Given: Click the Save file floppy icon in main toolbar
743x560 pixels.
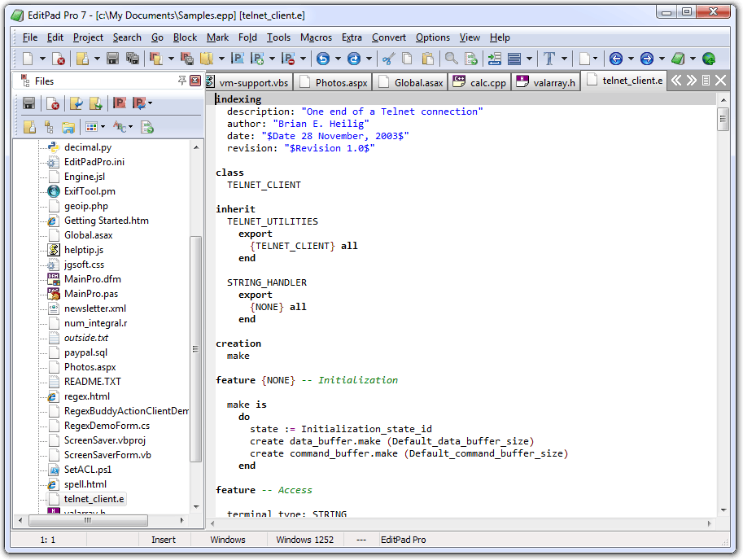Looking at the screenshot, I should pos(113,59).
